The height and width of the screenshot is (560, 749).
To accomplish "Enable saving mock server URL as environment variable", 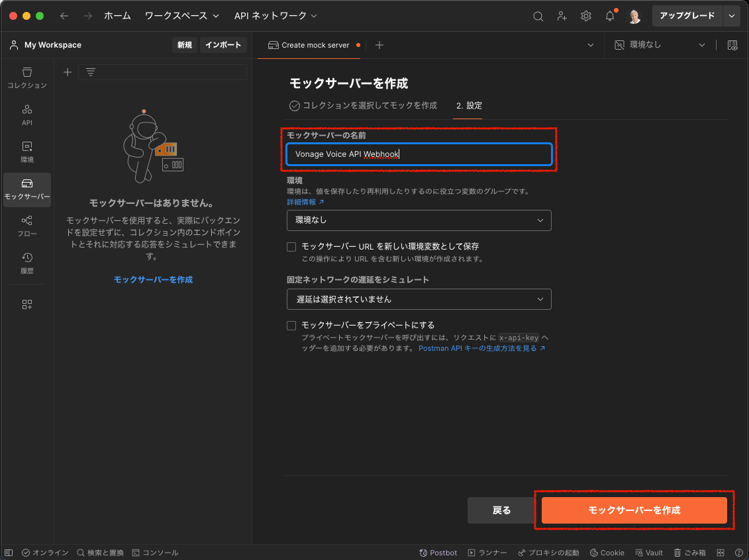I will (291, 246).
